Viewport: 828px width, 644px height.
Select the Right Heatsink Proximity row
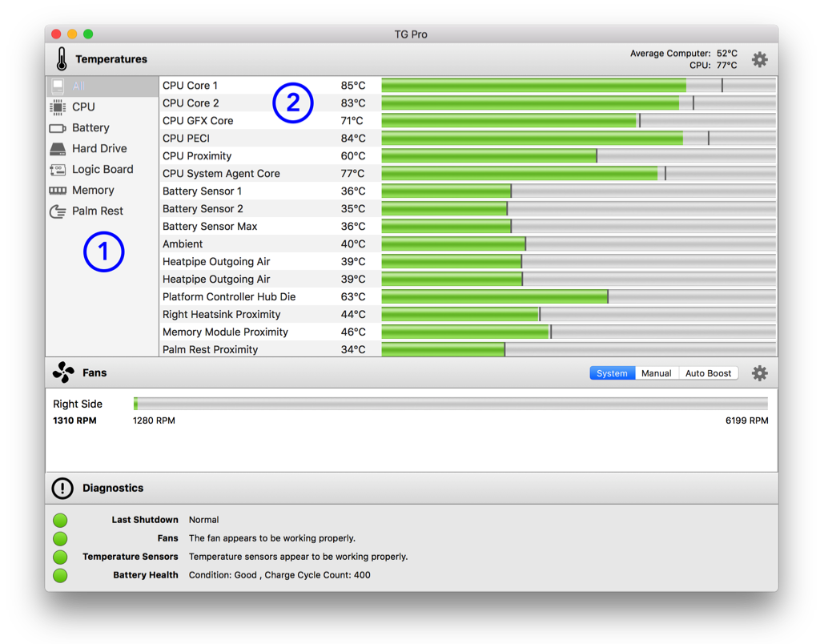pyautogui.click(x=468, y=314)
